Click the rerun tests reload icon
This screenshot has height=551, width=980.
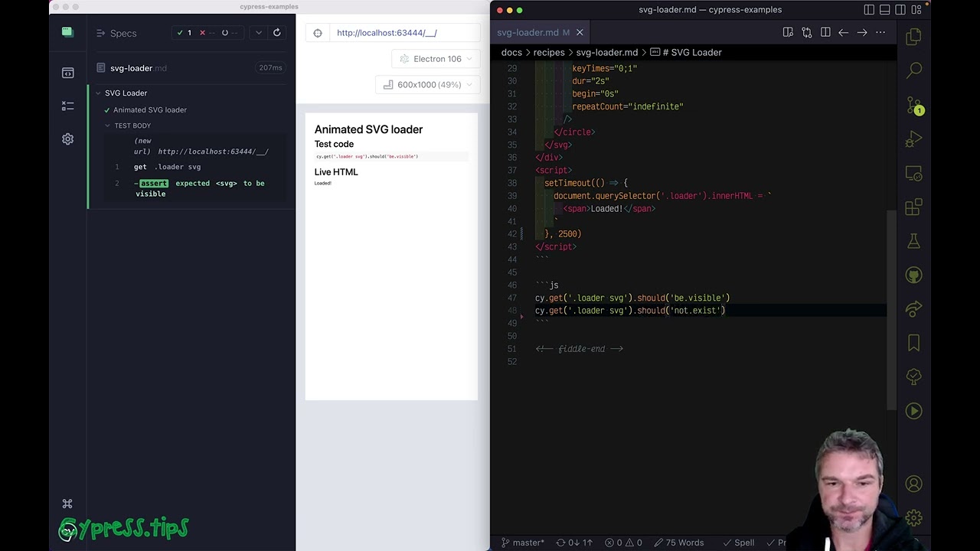[277, 33]
